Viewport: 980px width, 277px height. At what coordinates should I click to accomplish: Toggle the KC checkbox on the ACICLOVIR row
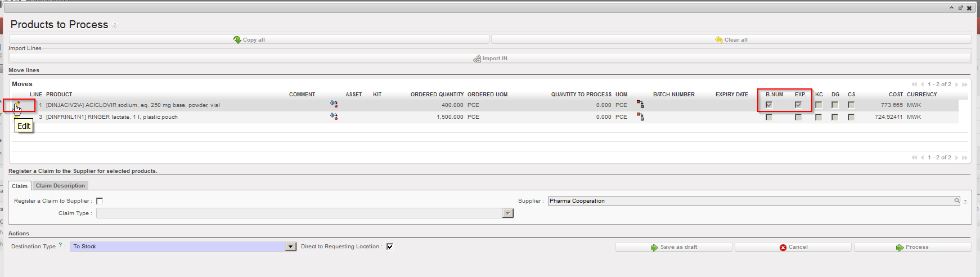pos(819,105)
